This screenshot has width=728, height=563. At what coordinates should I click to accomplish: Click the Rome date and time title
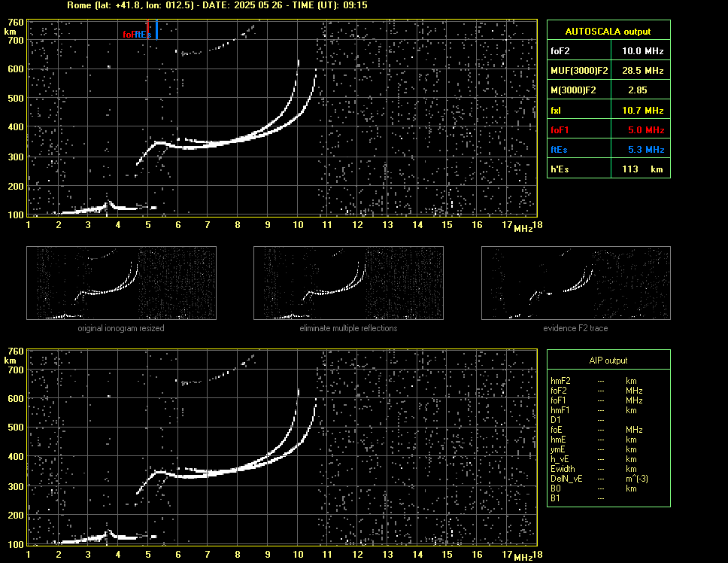[217, 5]
